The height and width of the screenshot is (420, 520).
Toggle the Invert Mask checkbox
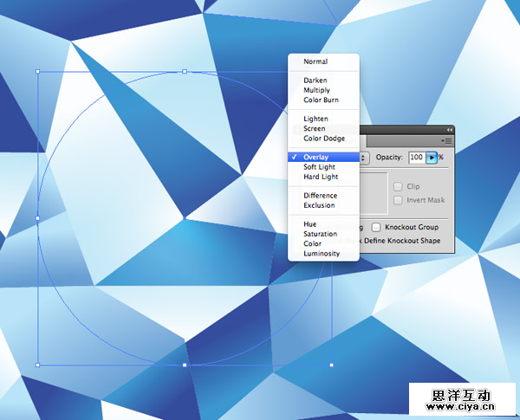point(398,200)
